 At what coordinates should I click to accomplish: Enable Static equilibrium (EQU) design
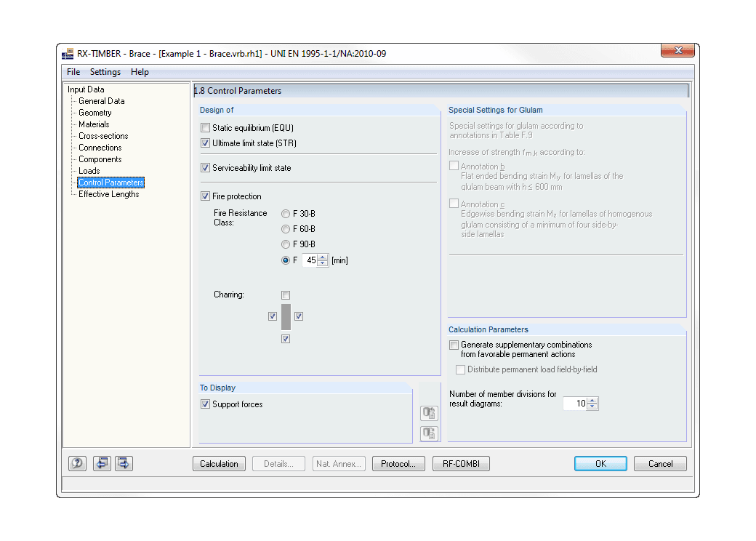[x=205, y=127]
